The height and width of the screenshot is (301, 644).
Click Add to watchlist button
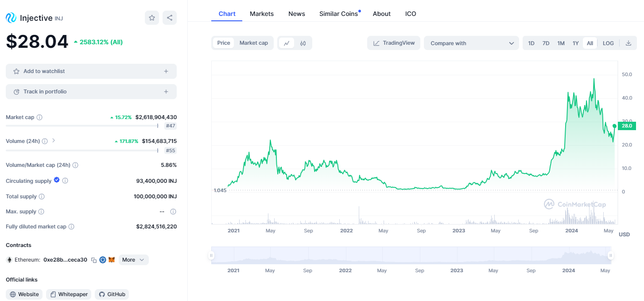pos(91,71)
